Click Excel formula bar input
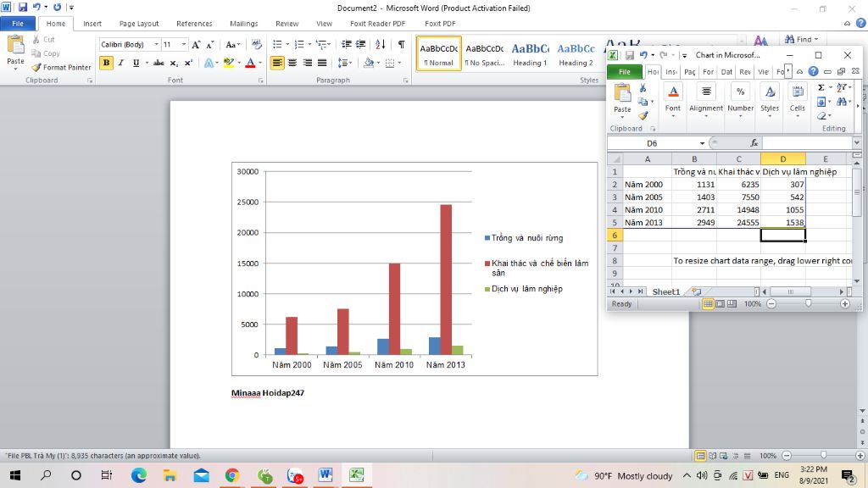 (807, 143)
